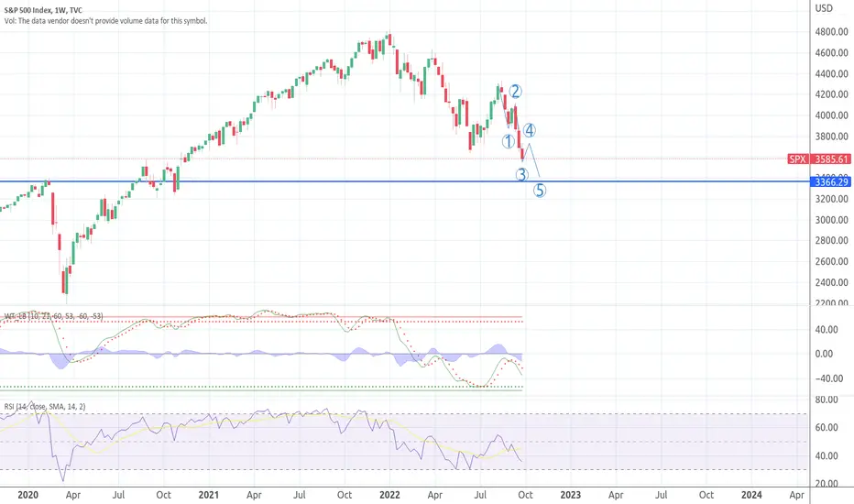Select the circled 2 Elliott wave label
Screen dimensions: 854x504
pos(515,91)
